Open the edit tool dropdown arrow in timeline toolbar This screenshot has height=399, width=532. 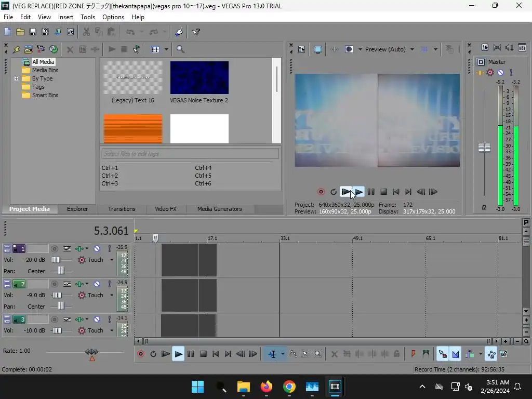click(283, 354)
